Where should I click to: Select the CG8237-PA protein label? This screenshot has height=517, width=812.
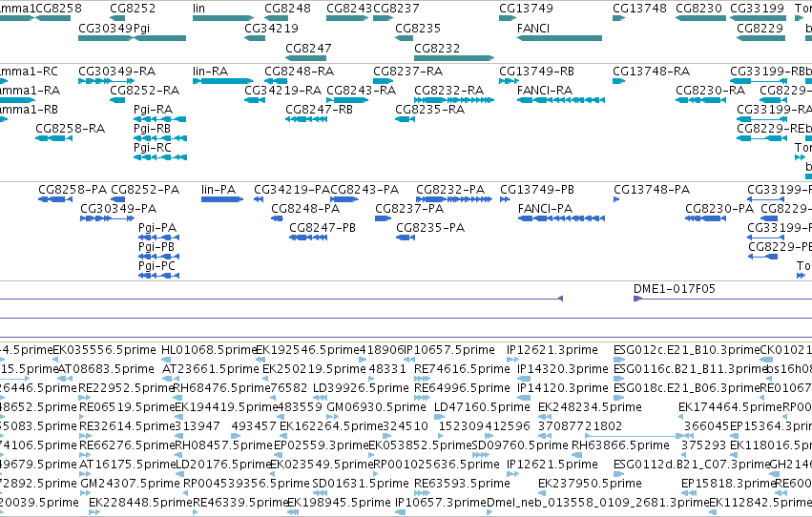click(x=409, y=209)
